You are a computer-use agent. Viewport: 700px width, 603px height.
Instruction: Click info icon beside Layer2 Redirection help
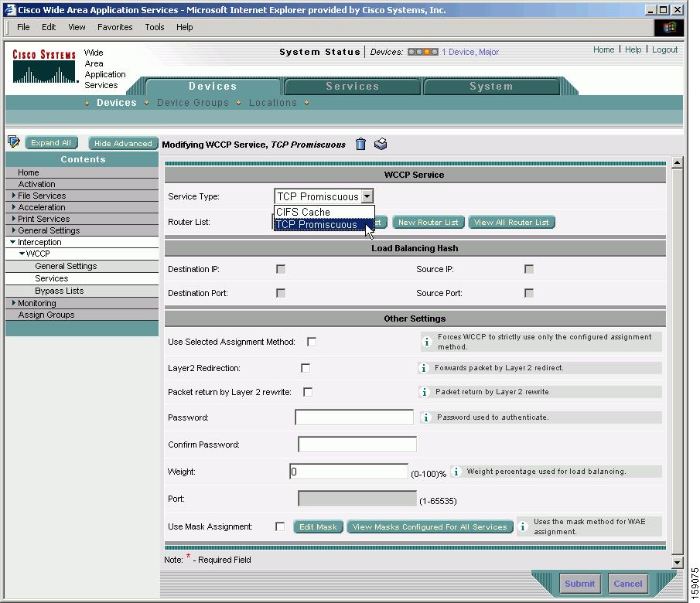tap(423, 368)
